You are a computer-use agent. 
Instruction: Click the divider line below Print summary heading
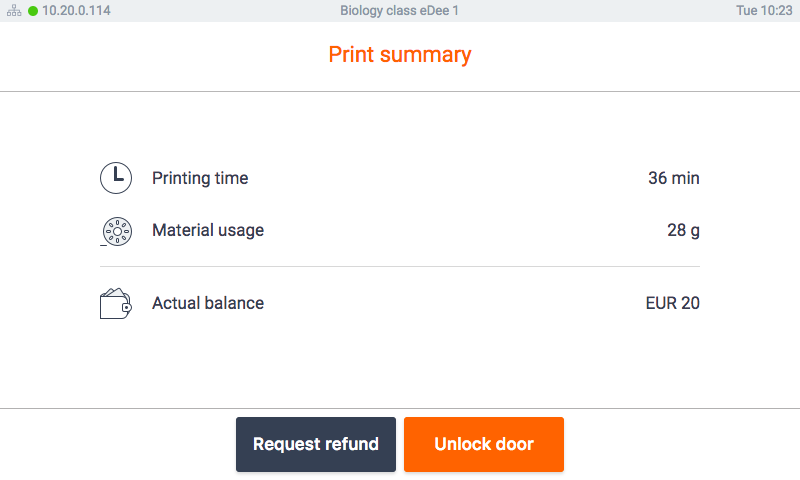pos(400,91)
